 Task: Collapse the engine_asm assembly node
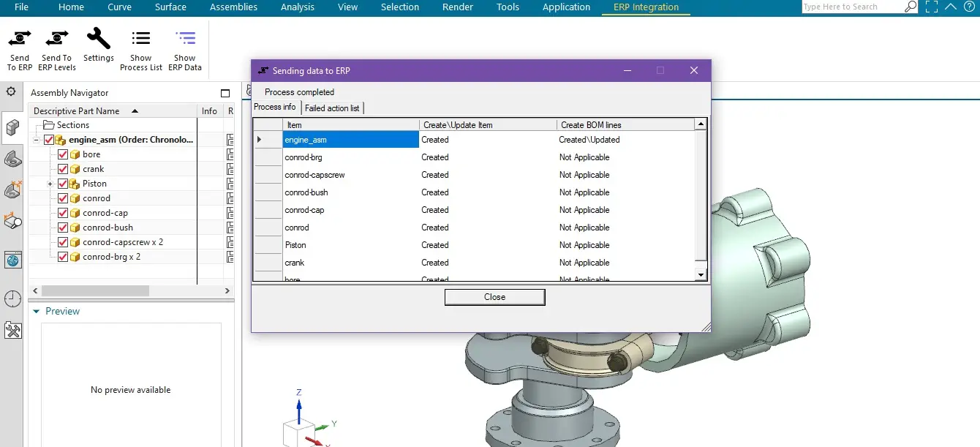point(34,139)
